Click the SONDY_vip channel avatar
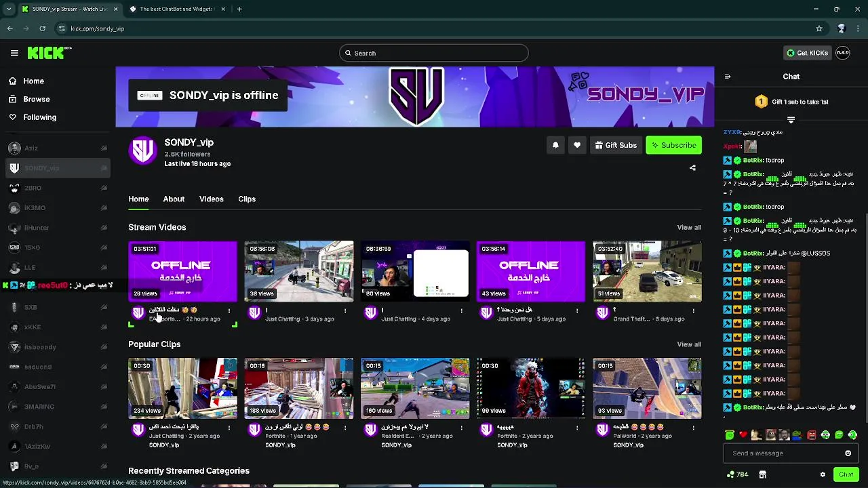The width and height of the screenshot is (868, 488). click(x=142, y=151)
